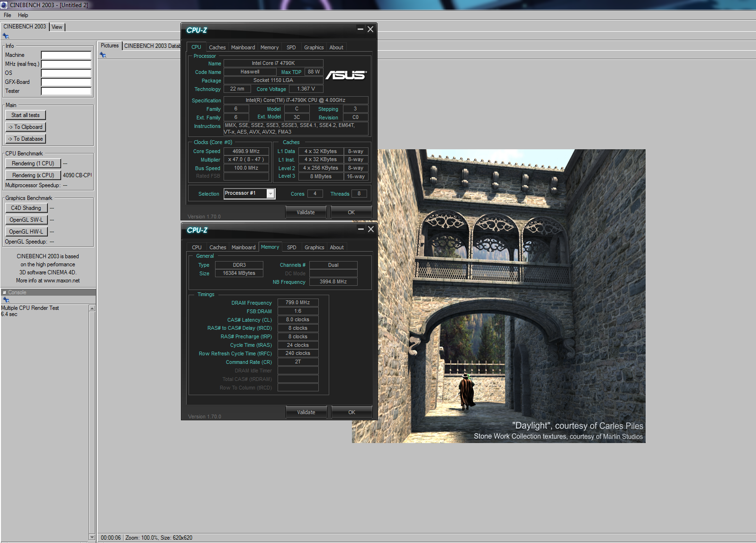This screenshot has width=756, height=543.
Task: Click Validate in lower CPU-Z Memory window
Action: coord(306,412)
